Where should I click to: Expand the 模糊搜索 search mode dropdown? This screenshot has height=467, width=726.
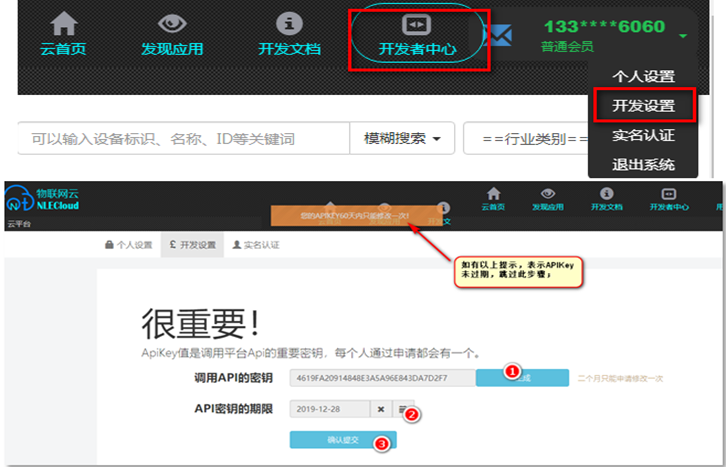coord(402,138)
